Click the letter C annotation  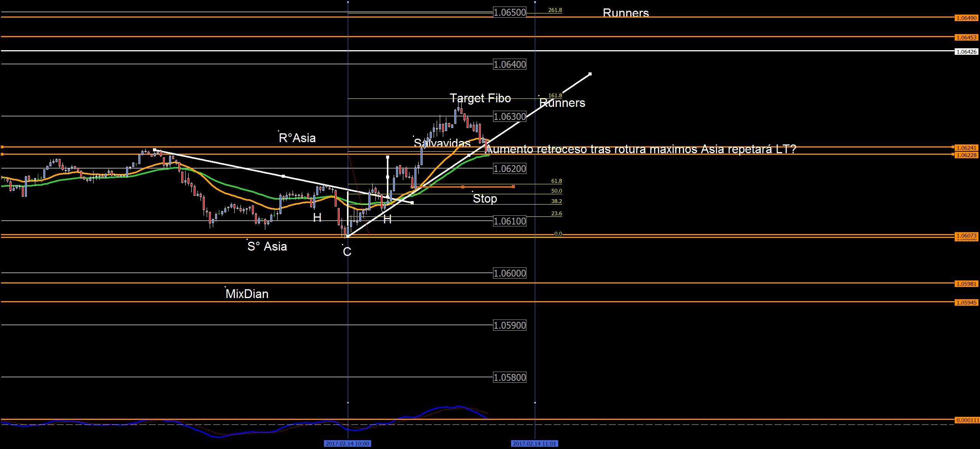tap(347, 252)
